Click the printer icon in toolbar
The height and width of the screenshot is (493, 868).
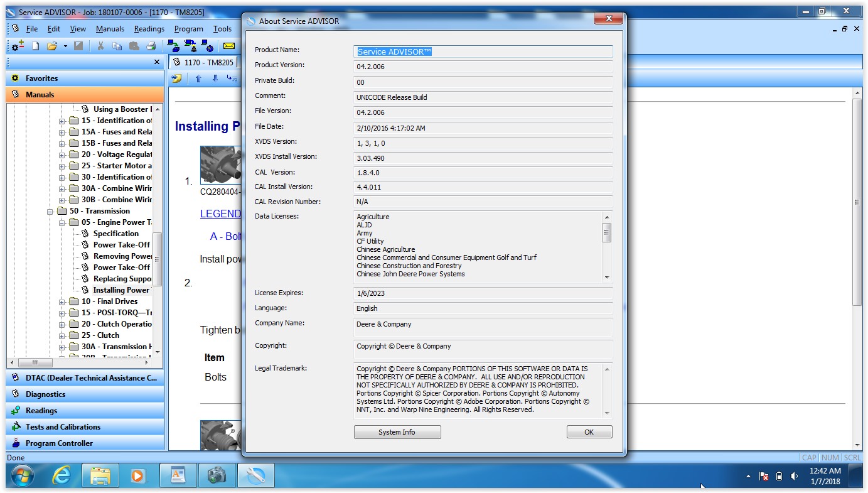(151, 46)
